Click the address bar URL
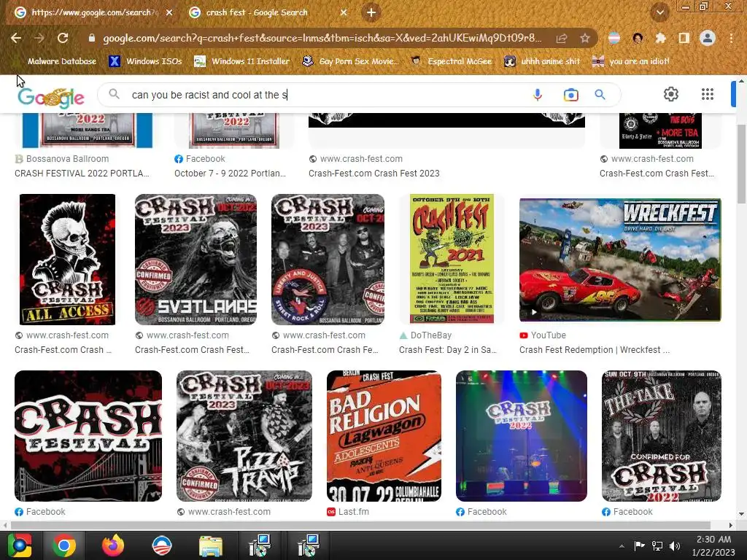 point(322,38)
